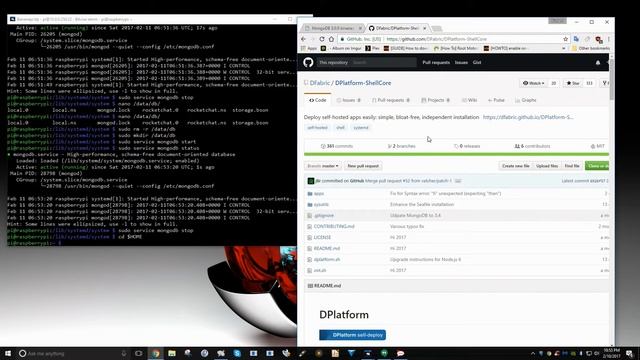
Task: Close the MongoDB browser tab
Action: click(x=360, y=28)
